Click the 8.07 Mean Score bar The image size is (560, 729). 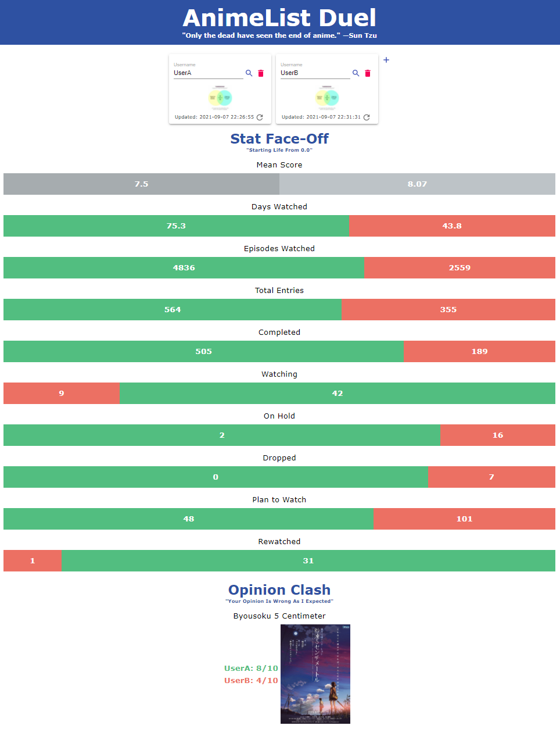point(417,184)
